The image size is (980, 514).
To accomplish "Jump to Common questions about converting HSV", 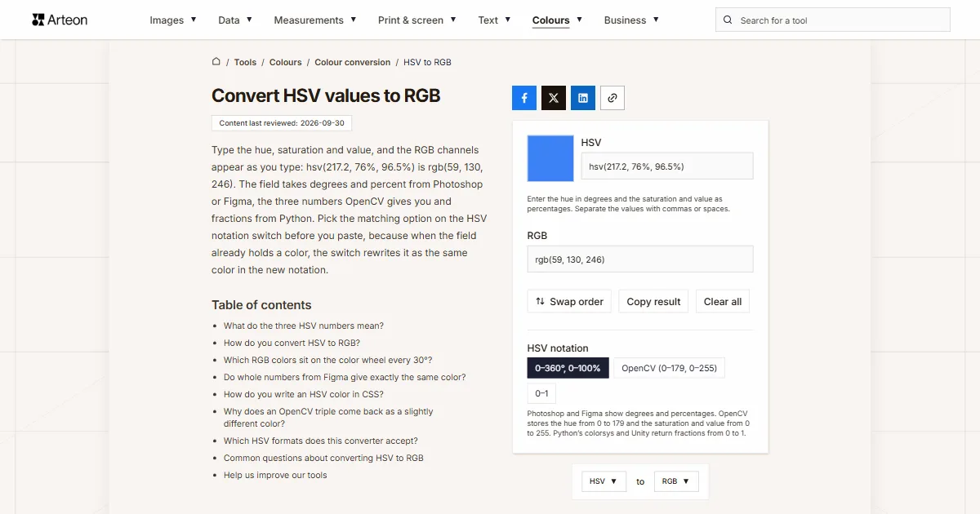I will (323, 458).
